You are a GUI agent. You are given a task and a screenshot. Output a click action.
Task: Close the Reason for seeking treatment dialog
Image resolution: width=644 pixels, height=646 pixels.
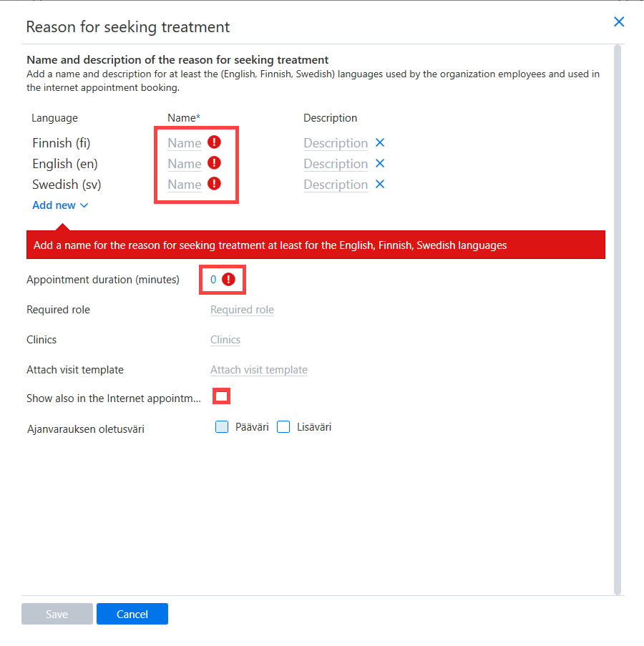coord(618,22)
